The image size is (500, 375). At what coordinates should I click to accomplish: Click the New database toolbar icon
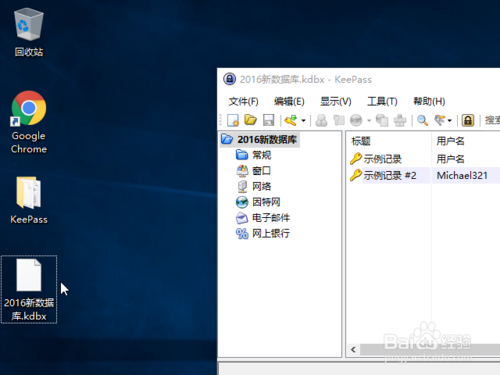click(233, 120)
